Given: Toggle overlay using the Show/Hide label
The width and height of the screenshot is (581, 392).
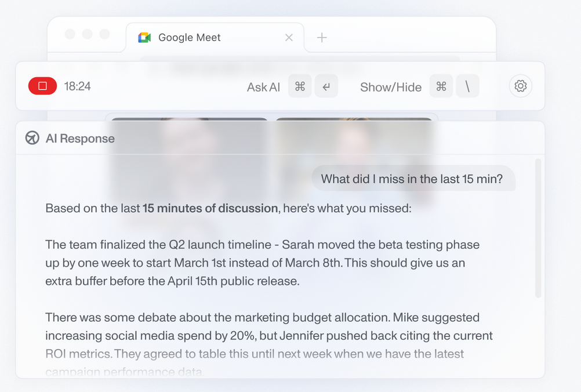Looking at the screenshot, I should tap(390, 87).
